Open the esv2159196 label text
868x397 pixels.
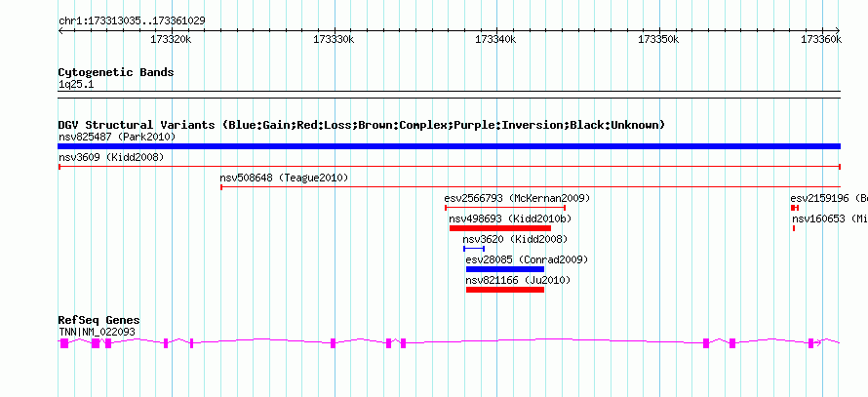point(829,198)
